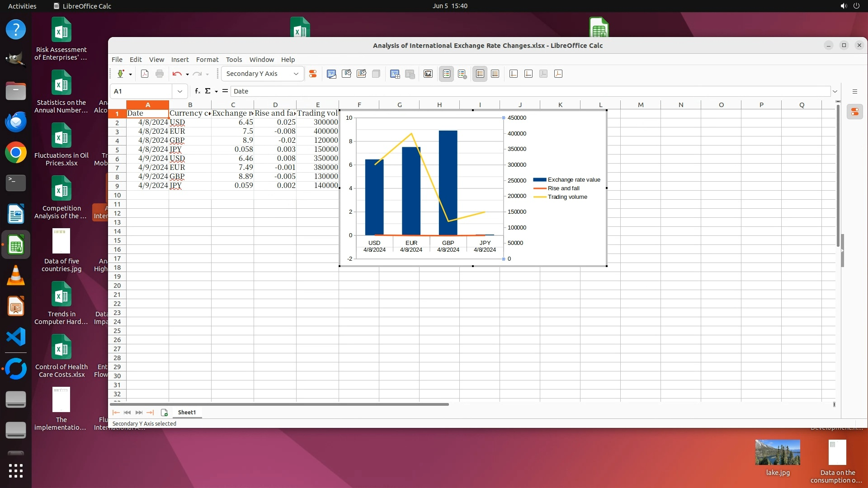Click blue Exchange rate value legend swatch
868x488 pixels.
(539, 180)
